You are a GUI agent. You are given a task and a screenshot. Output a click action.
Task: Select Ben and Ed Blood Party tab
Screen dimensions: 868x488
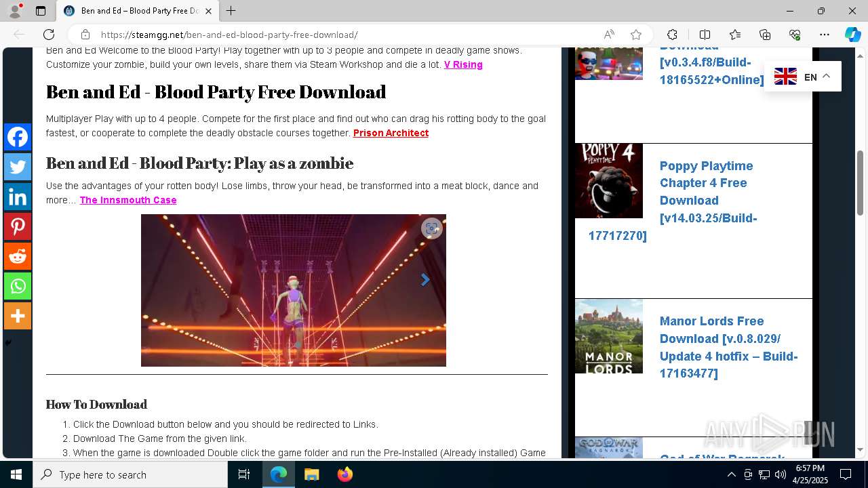(138, 11)
